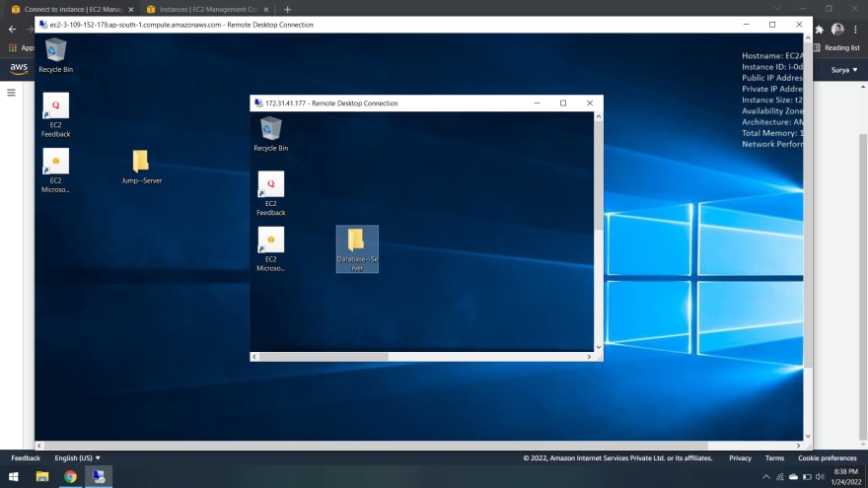This screenshot has height=488, width=868.
Task: Open the Apps shortcut in bookmarks bar
Action: pos(21,47)
